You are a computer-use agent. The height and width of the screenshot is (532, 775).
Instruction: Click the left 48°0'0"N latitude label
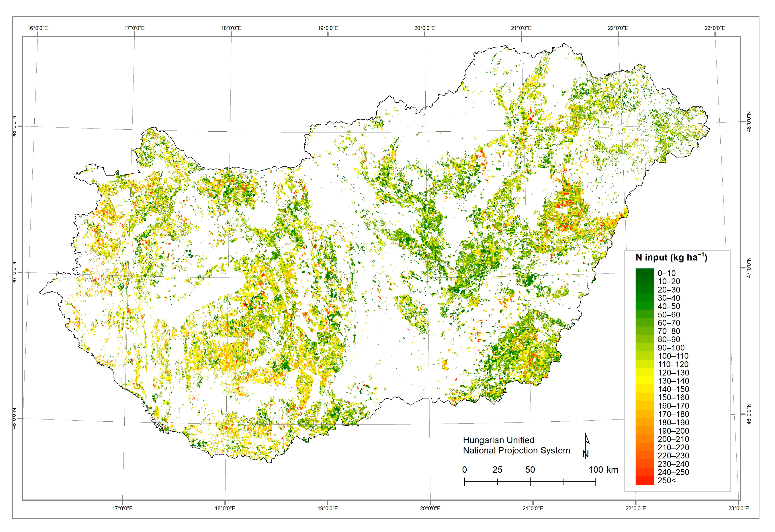14,126
